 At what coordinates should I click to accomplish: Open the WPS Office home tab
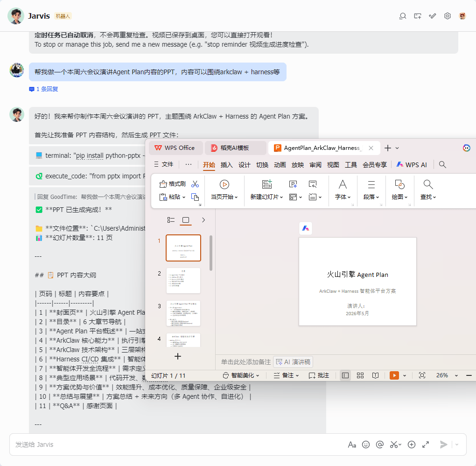click(176, 148)
